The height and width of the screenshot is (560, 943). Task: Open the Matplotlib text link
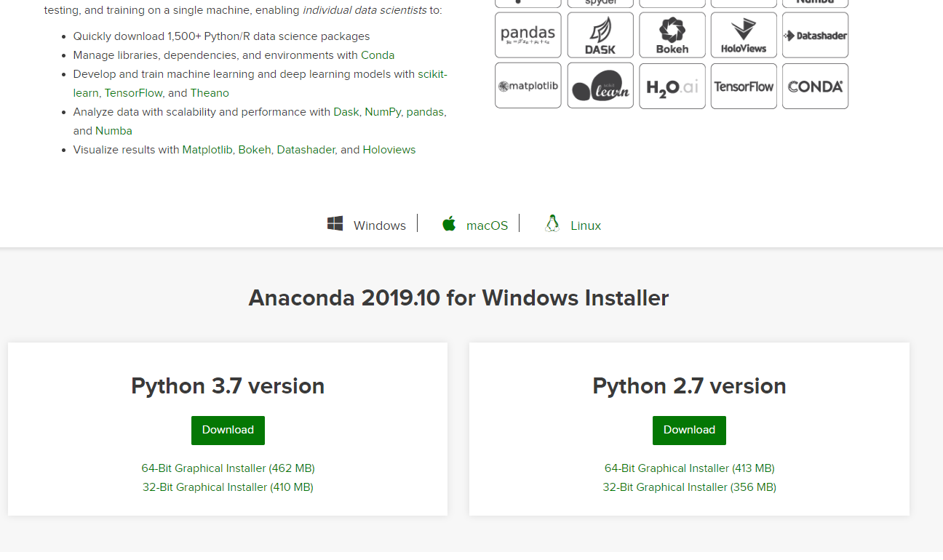point(207,150)
